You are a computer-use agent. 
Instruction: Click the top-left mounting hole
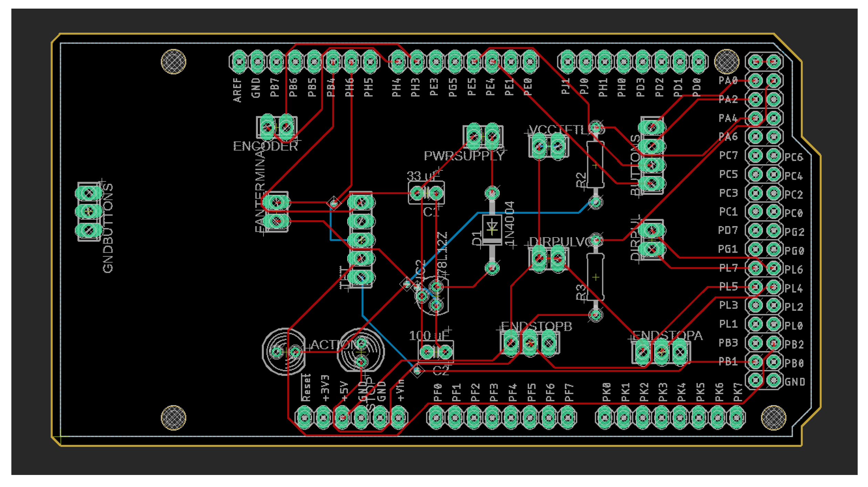pos(173,62)
